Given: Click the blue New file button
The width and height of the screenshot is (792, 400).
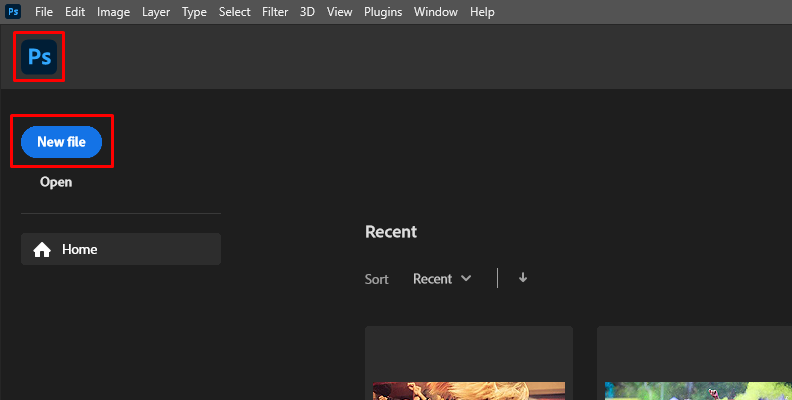Looking at the screenshot, I should pos(62,142).
